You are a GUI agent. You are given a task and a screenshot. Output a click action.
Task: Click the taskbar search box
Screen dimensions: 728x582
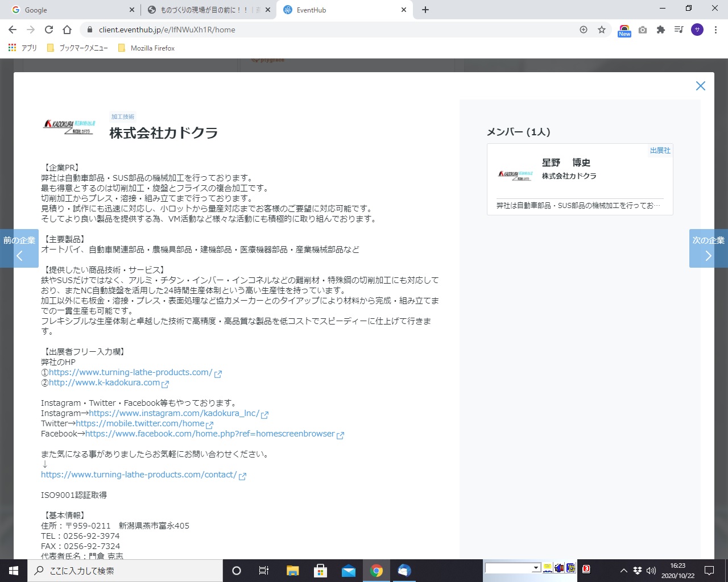pos(125,571)
